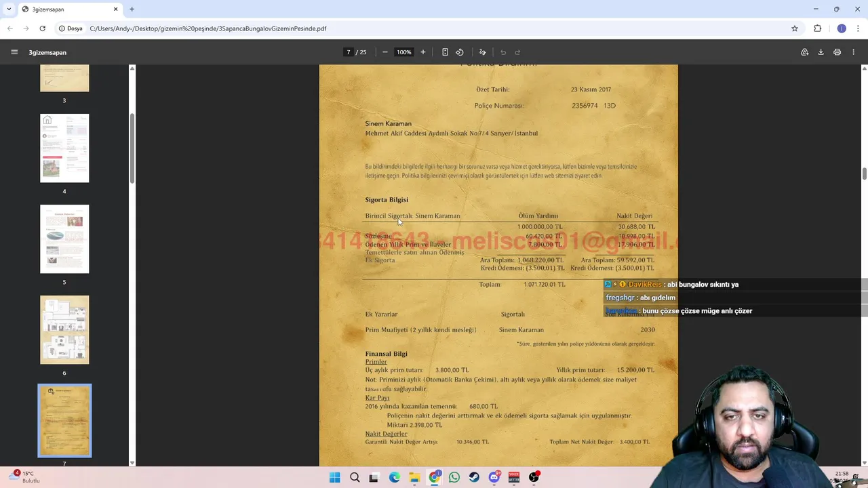
Task: Click the Sigorta Bilgisi heading
Action: [387, 200]
